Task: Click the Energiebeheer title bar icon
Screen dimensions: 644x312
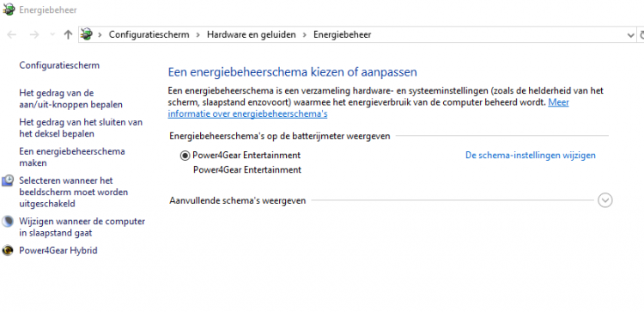Action: tap(9, 9)
